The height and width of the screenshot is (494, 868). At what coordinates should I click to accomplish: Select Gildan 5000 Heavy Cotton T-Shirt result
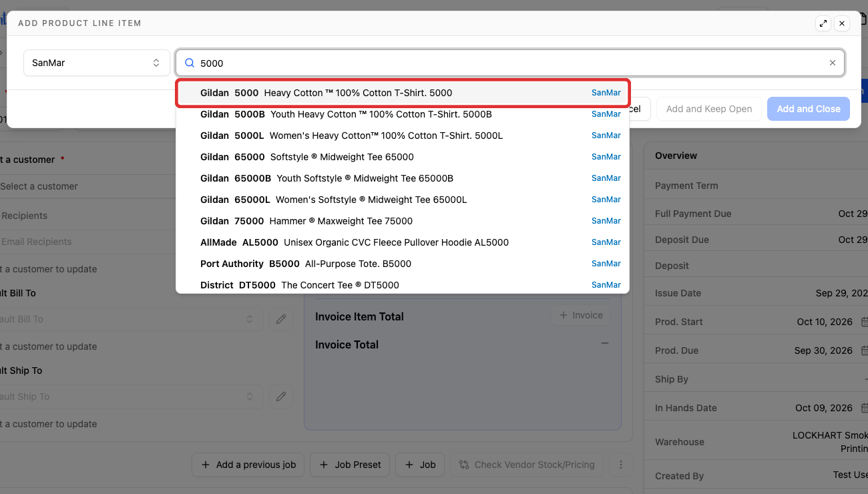pyautogui.click(x=403, y=93)
